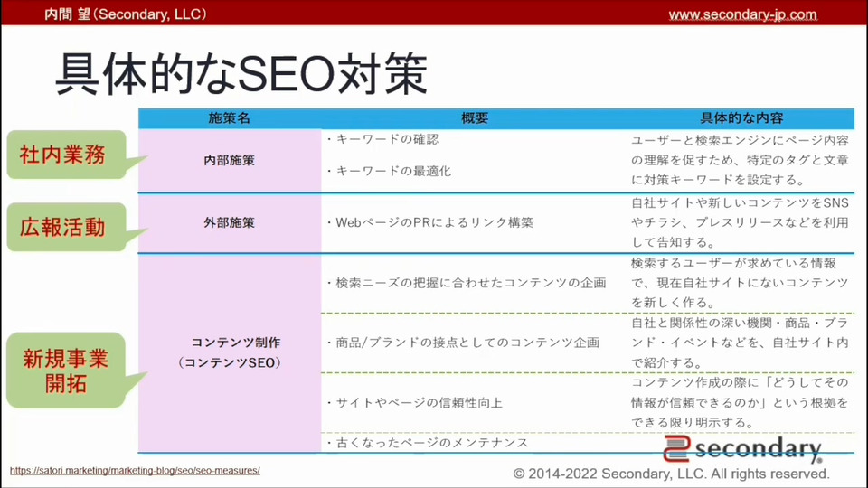868x488 pixels.
Task: Select the 内部施策 cell
Action: click(229, 161)
